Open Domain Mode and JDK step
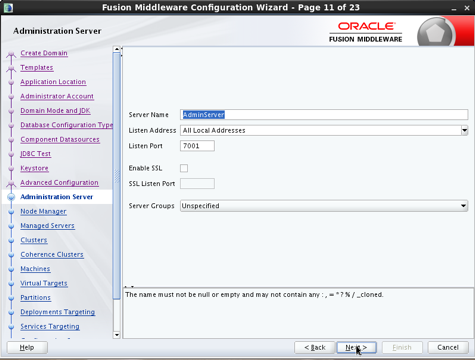475x360 pixels. (55, 110)
